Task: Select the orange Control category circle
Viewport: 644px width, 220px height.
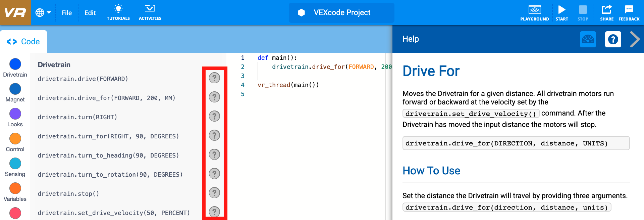Action: [x=15, y=139]
